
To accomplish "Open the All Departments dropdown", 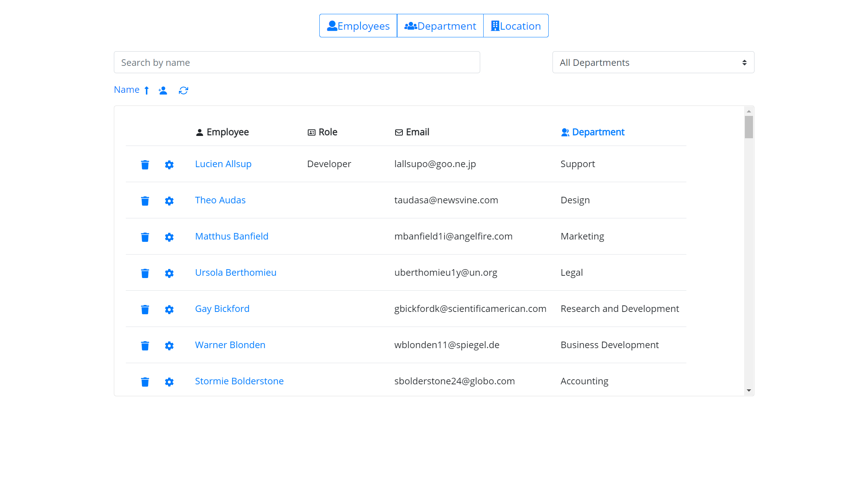I will [x=653, y=62].
